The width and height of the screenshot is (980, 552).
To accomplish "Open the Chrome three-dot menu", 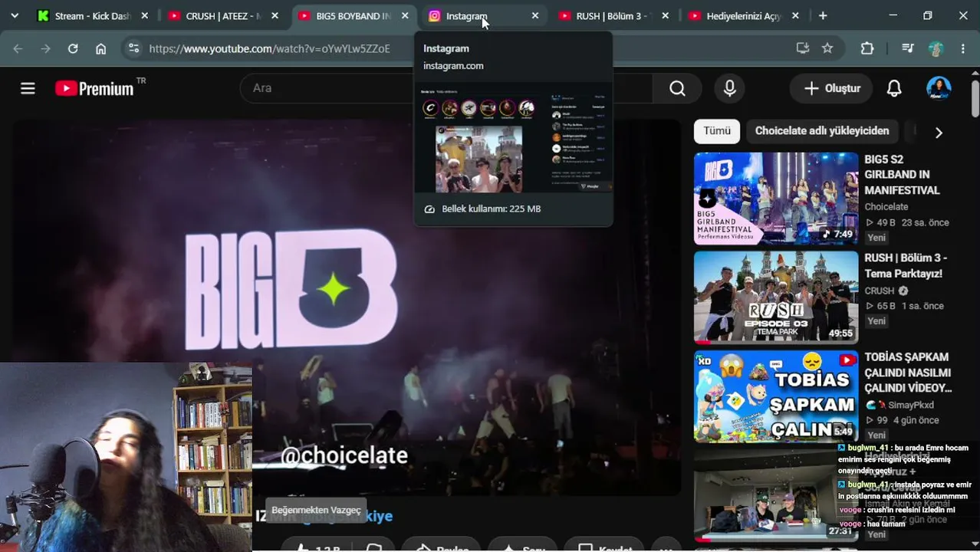I will point(963,48).
